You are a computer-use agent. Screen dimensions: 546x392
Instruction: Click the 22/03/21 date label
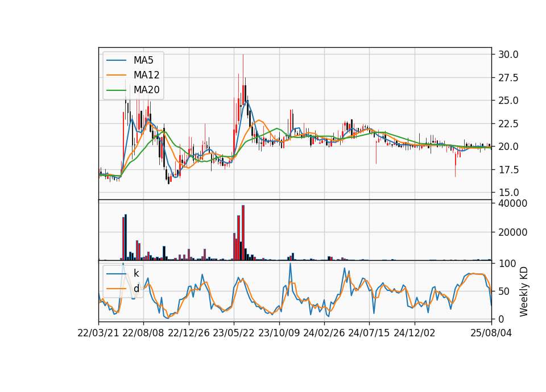98,333
